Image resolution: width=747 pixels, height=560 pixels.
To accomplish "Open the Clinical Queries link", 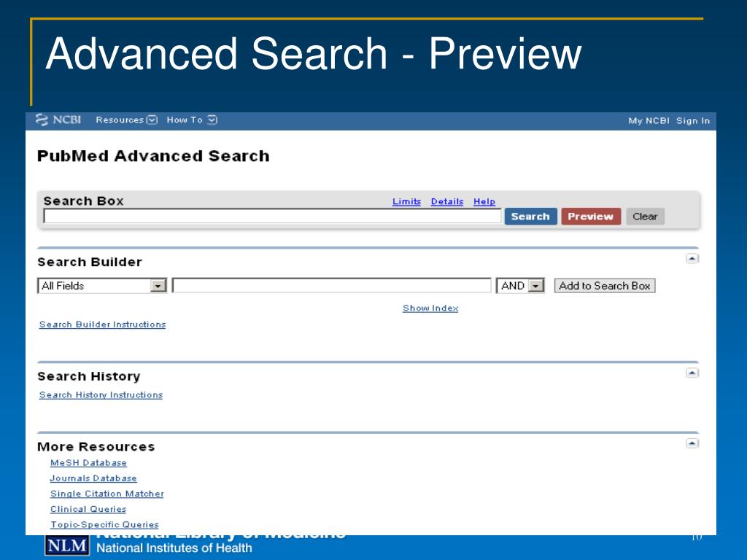I will pos(88,509).
